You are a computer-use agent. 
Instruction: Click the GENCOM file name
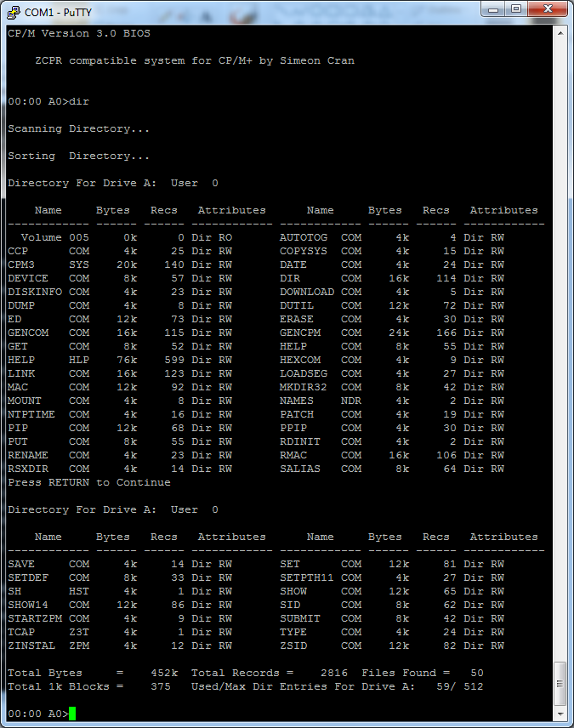click(28, 333)
